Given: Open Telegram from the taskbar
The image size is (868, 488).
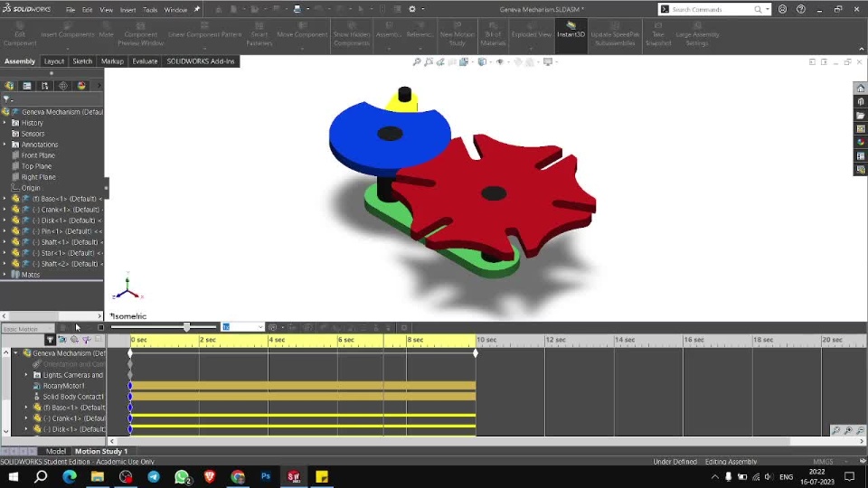Looking at the screenshot, I should (x=154, y=476).
